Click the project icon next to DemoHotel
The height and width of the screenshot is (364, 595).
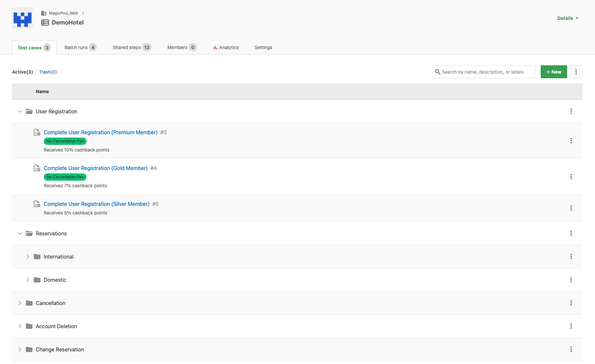(45, 23)
